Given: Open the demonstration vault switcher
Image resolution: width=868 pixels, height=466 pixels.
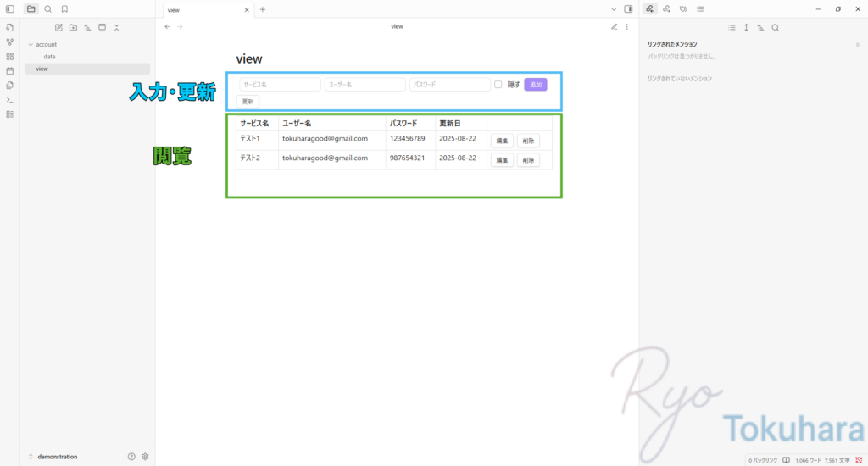Looking at the screenshot, I should pos(57,456).
